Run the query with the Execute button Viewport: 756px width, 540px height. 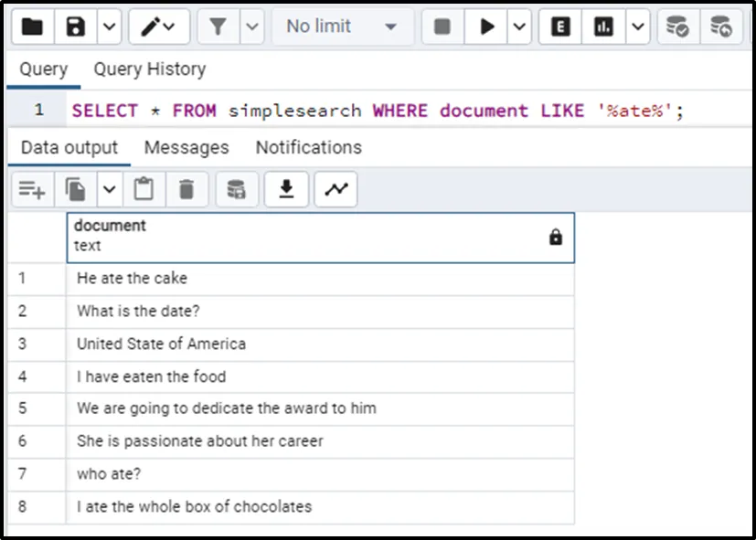pyautogui.click(x=486, y=27)
